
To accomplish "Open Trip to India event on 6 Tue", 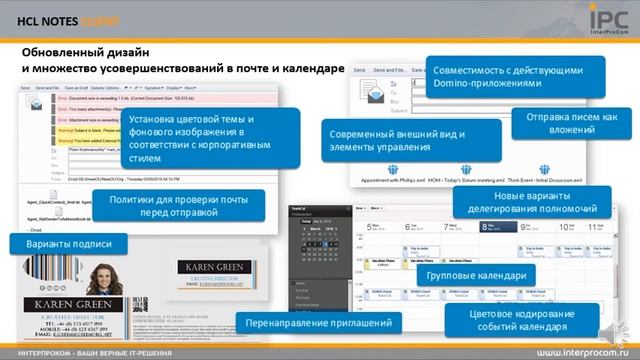I will tap(422, 251).
